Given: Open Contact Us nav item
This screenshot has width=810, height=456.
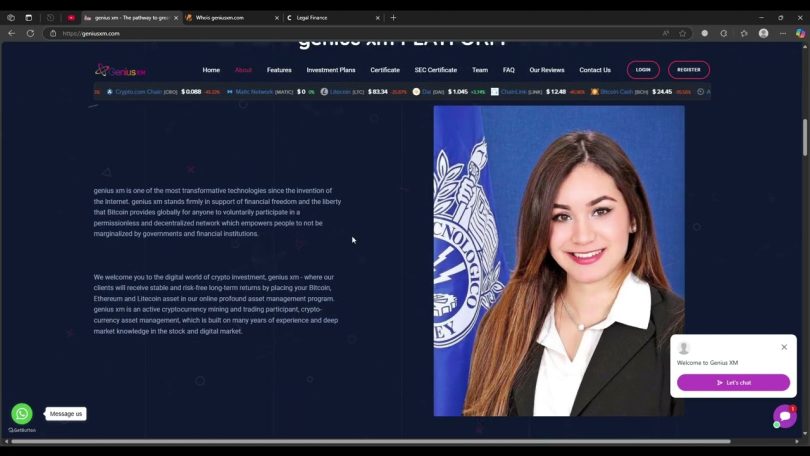Looking at the screenshot, I should [595, 70].
